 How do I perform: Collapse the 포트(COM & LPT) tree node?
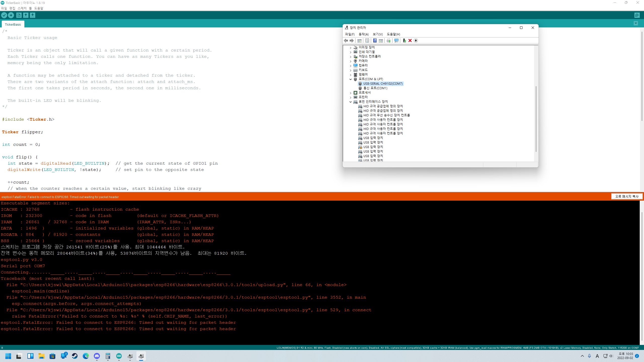coord(350,79)
